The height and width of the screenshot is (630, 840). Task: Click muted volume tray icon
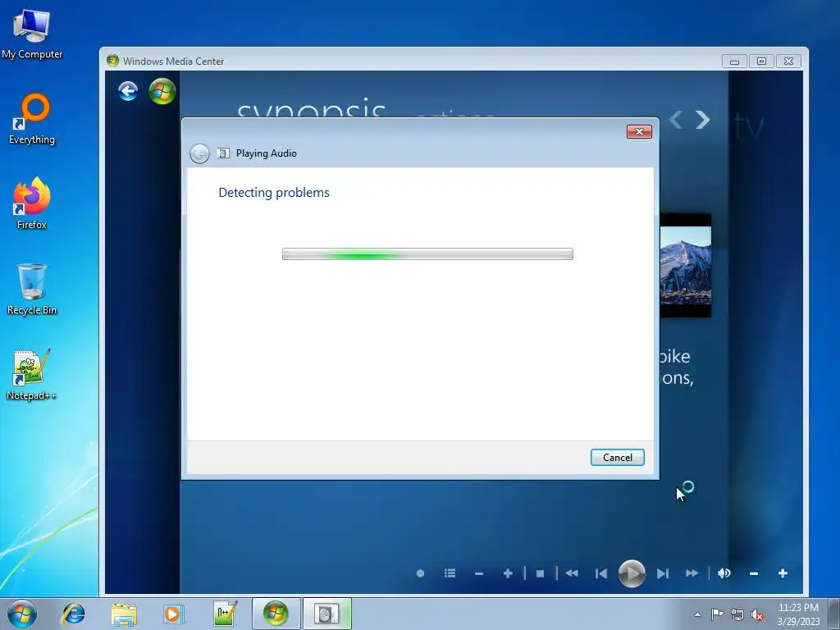pyautogui.click(x=757, y=614)
